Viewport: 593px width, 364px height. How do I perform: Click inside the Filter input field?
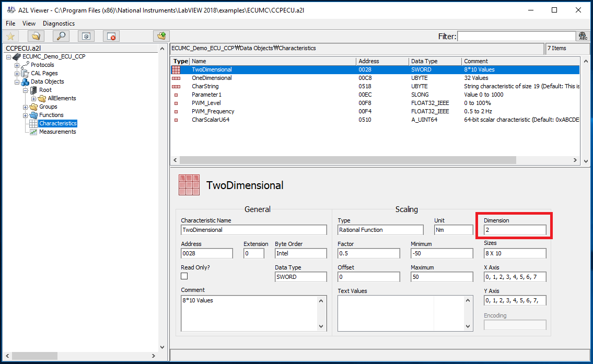click(516, 36)
